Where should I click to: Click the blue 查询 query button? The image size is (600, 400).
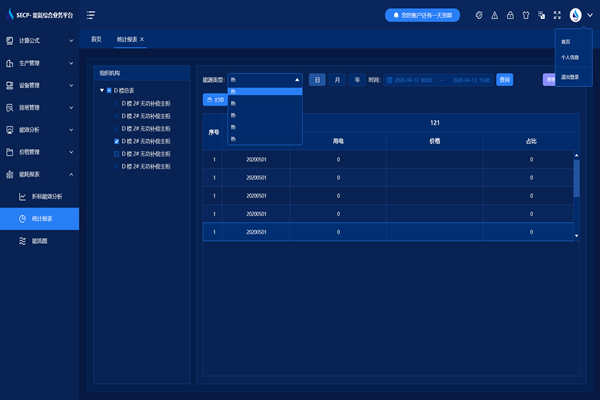pos(505,79)
